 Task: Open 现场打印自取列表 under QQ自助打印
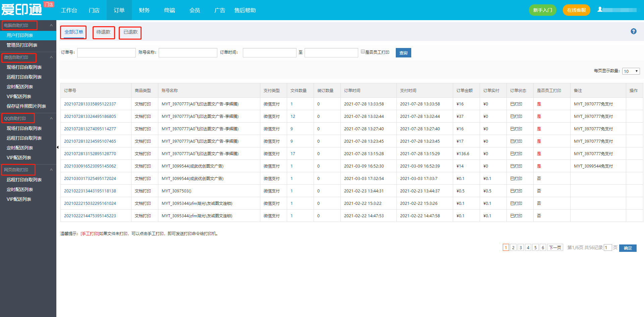tap(24, 128)
